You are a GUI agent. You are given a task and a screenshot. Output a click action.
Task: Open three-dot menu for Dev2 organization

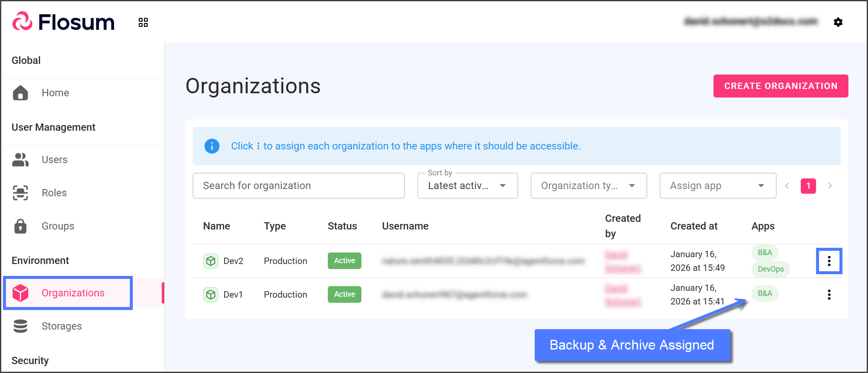(829, 261)
